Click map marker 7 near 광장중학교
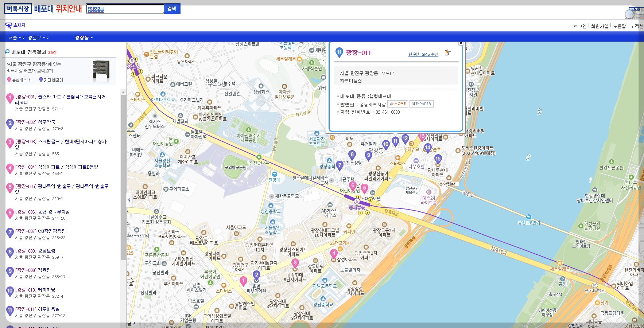 (x=340, y=166)
